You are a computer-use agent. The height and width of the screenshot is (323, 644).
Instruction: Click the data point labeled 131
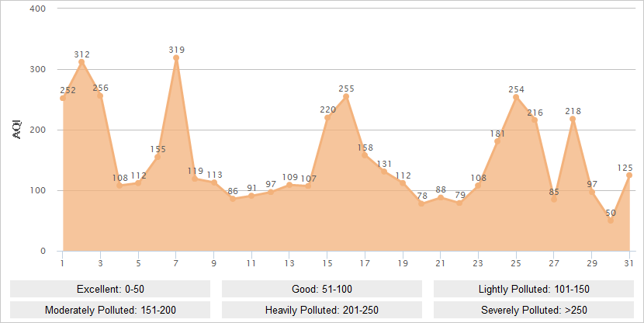(x=384, y=172)
